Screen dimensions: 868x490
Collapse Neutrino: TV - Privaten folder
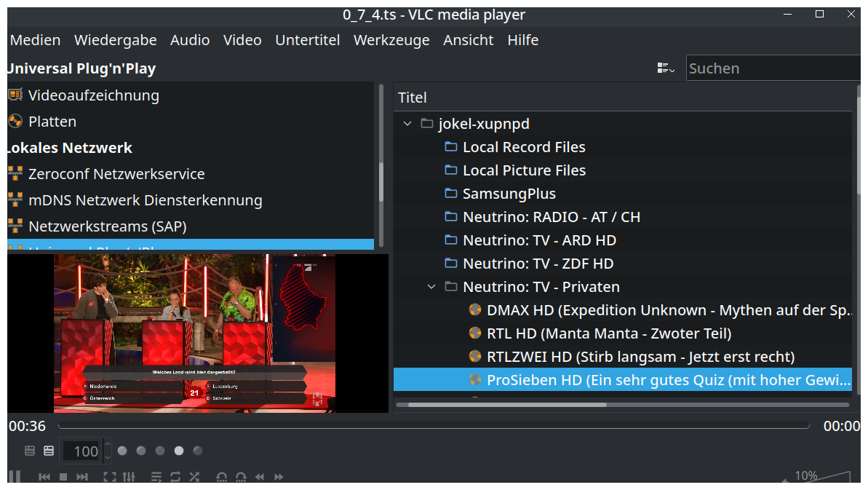431,287
